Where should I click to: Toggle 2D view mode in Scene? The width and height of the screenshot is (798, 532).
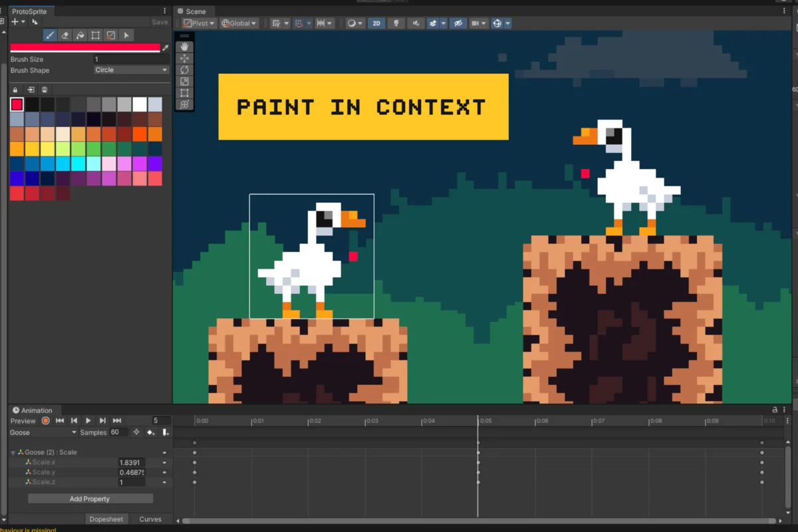[x=376, y=23]
